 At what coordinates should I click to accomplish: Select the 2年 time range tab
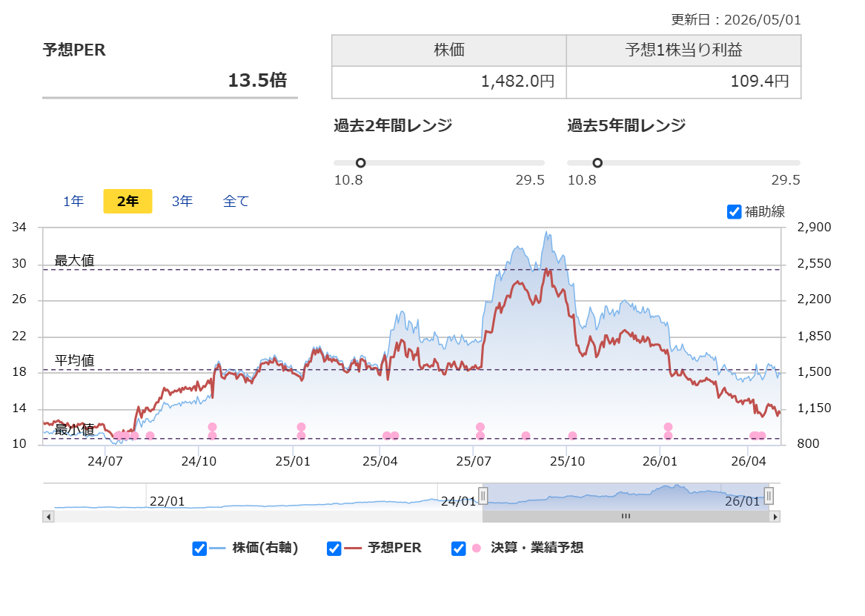pyautogui.click(x=127, y=202)
